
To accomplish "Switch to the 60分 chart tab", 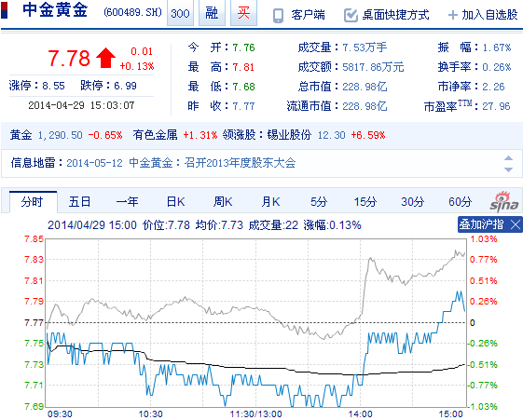I will pyautogui.click(x=460, y=202).
